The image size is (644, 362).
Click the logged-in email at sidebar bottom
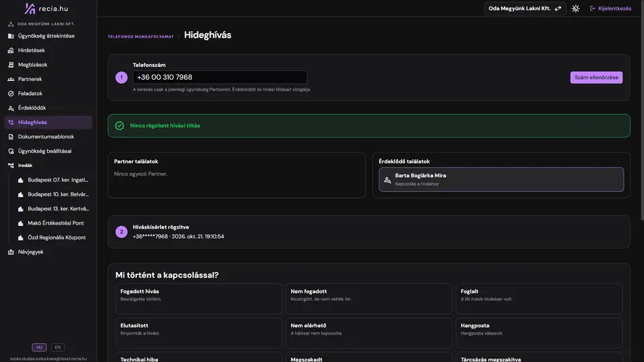48,359
